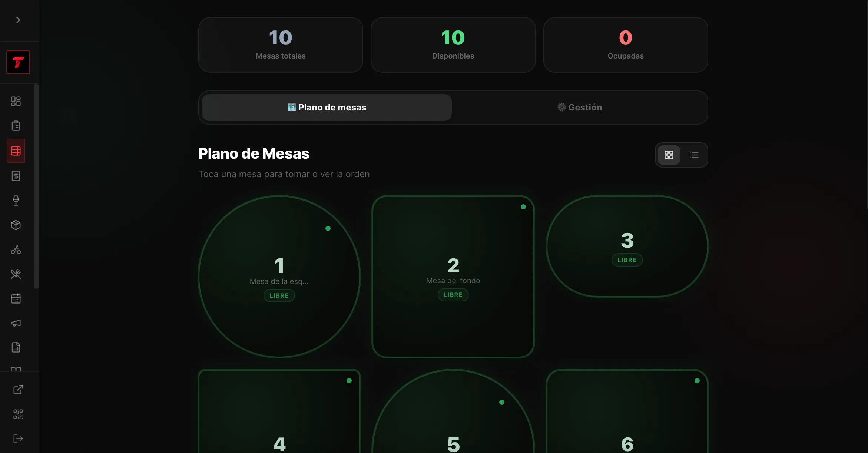Click the logout icon in sidebar
This screenshot has height=453, width=868.
[18, 439]
